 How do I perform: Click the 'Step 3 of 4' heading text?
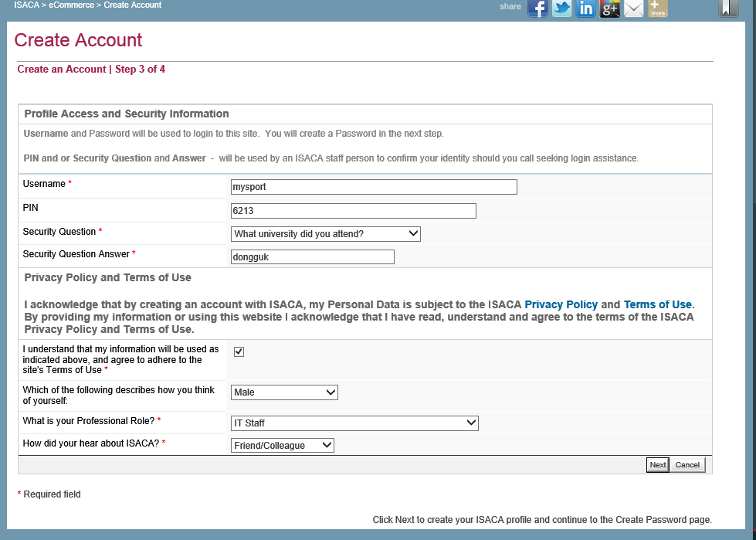140,69
